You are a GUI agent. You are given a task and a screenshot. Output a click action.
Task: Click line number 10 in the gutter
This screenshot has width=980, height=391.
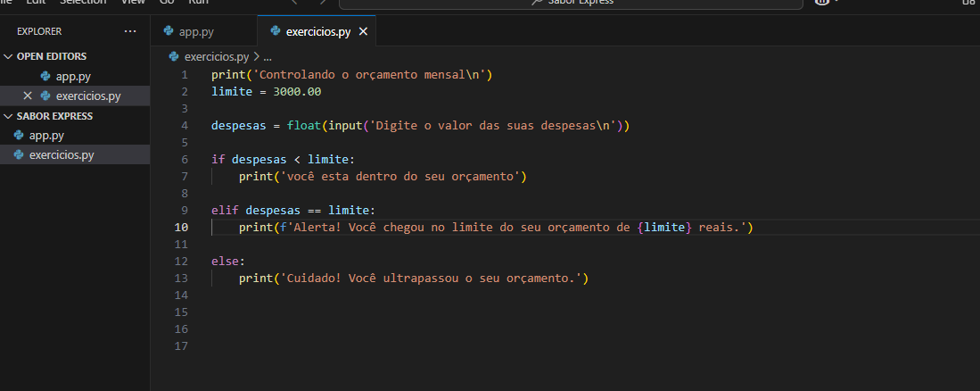click(x=181, y=227)
